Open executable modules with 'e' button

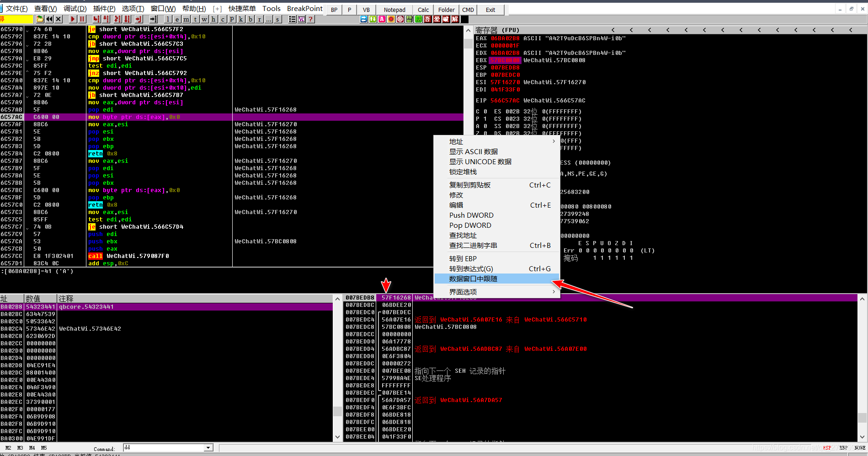tap(177, 19)
